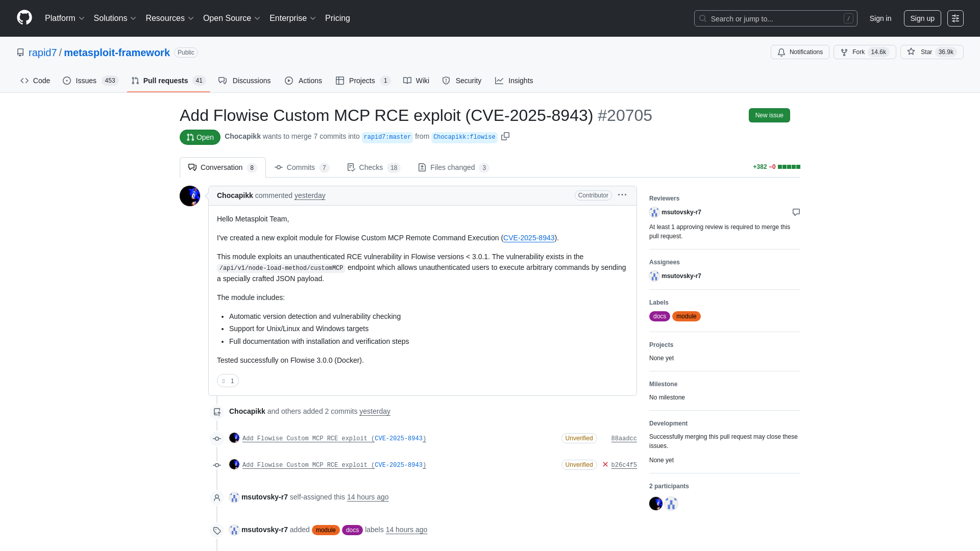Inspect the +382 diffstat indicator blocks
The width and height of the screenshot is (980, 551).
(x=788, y=167)
